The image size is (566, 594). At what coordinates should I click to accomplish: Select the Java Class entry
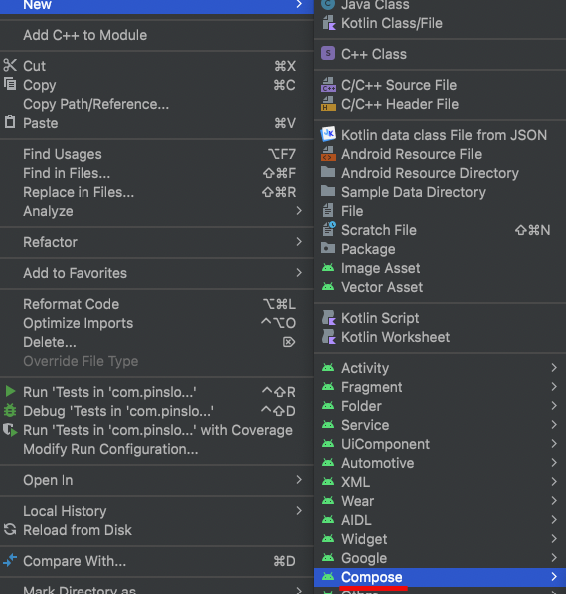tap(440, 5)
